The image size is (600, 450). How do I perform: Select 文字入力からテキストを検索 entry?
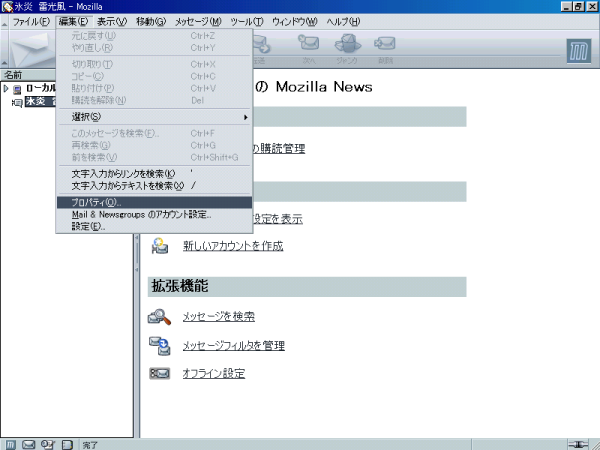tap(154, 186)
